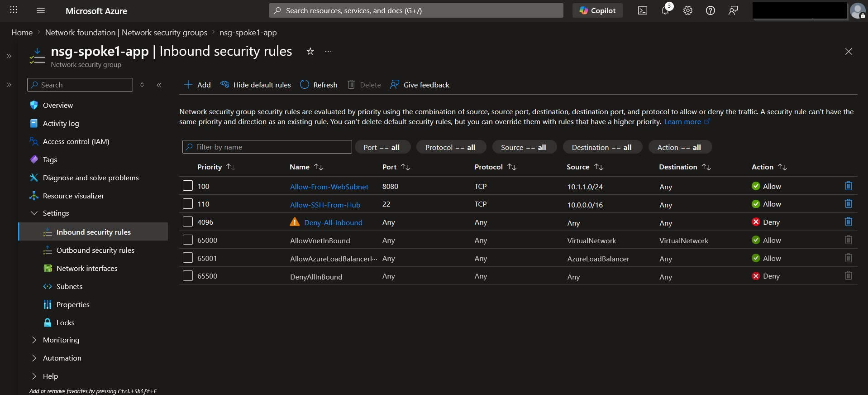Open the Source == all filter
This screenshot has width=868, height=395.
point(524,147)
